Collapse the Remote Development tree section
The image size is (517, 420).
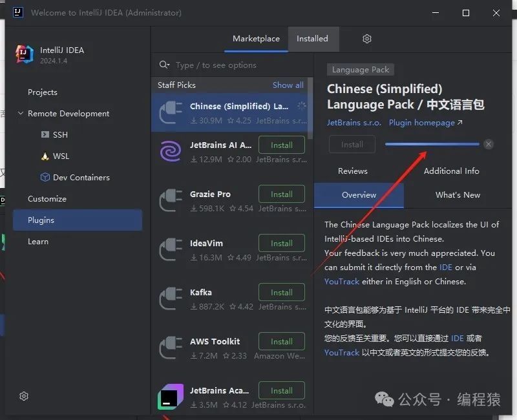coord(19,114)
